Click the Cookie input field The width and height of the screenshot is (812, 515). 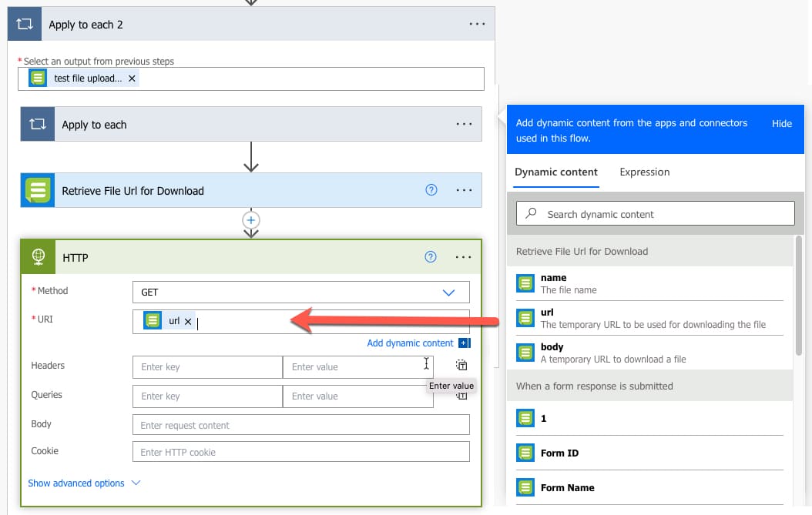pyautogui.click(x=301, y=452)
